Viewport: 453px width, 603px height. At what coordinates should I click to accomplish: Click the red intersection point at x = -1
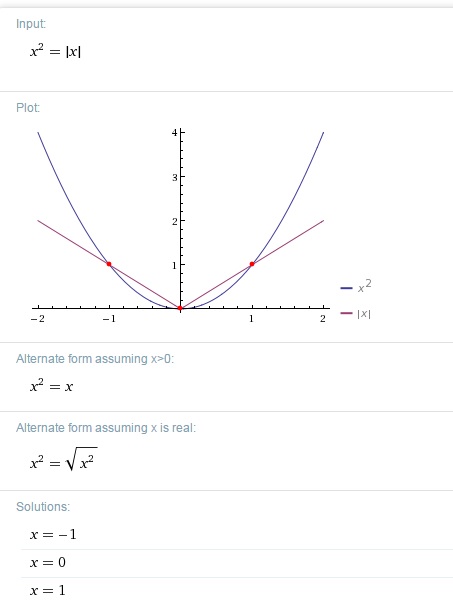point(109,264)
